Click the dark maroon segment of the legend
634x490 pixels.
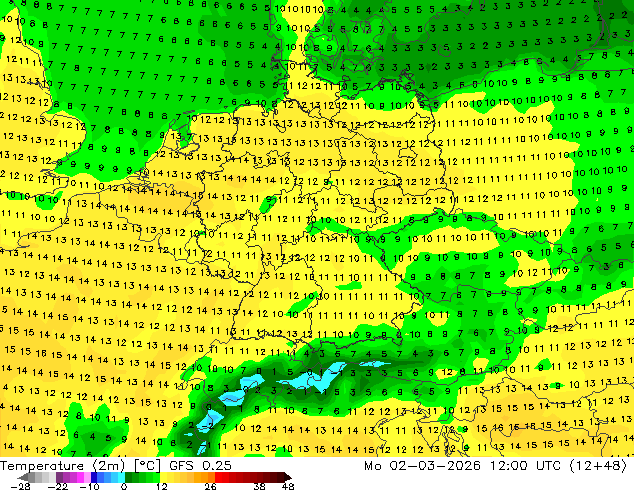tap(281, 477)
